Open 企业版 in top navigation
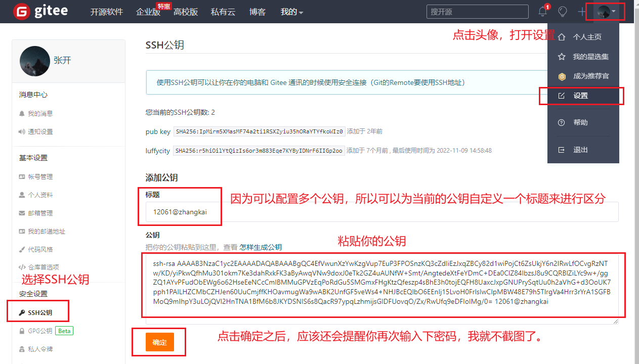The width and height of the screenshot is (639, 364). [x=148, y=12]
